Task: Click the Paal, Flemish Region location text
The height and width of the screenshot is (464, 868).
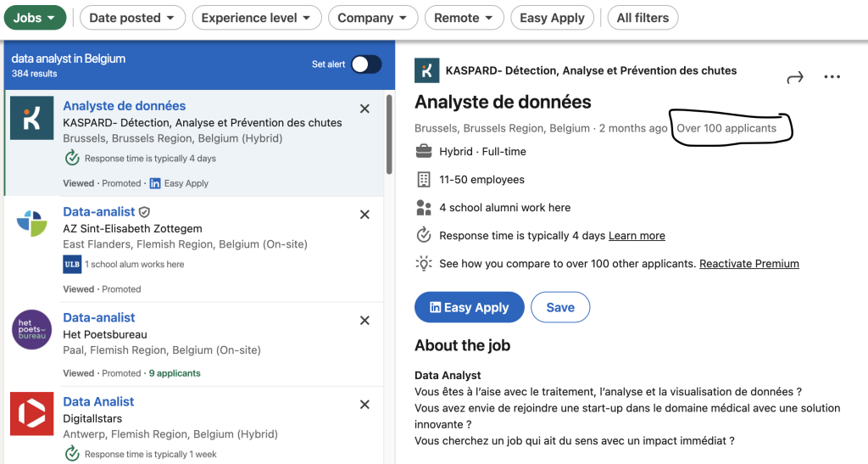Action: [x=162, y=350]
